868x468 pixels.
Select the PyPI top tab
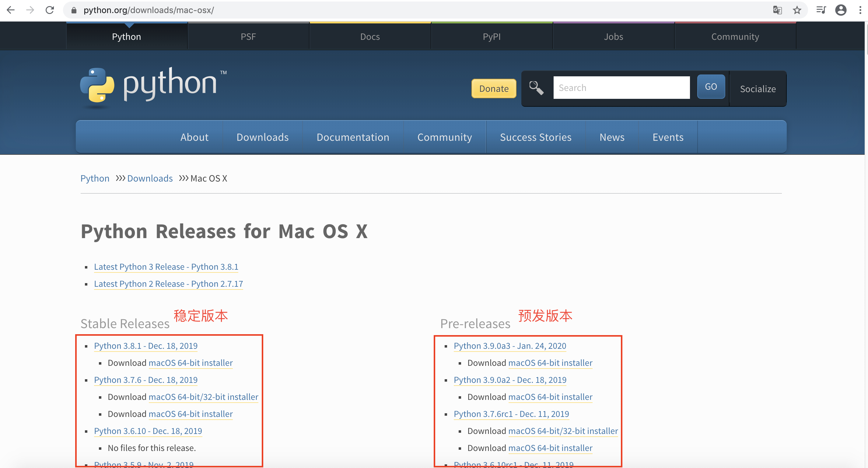click(x=492, y=36)
